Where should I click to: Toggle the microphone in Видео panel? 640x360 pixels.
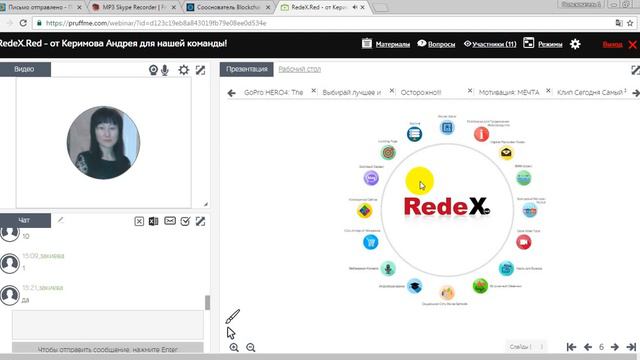[165, 70]
